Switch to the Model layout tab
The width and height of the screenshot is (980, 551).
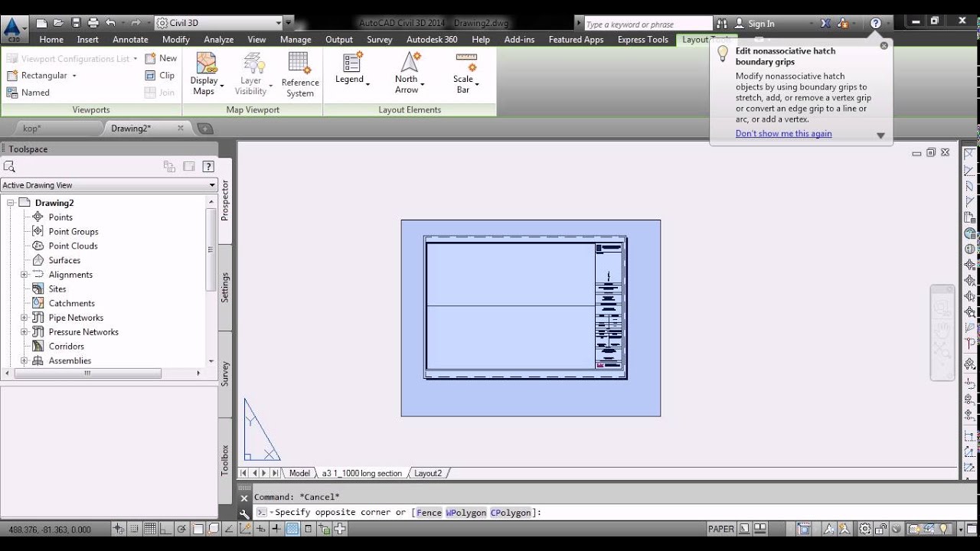click(x=299, y=474)
